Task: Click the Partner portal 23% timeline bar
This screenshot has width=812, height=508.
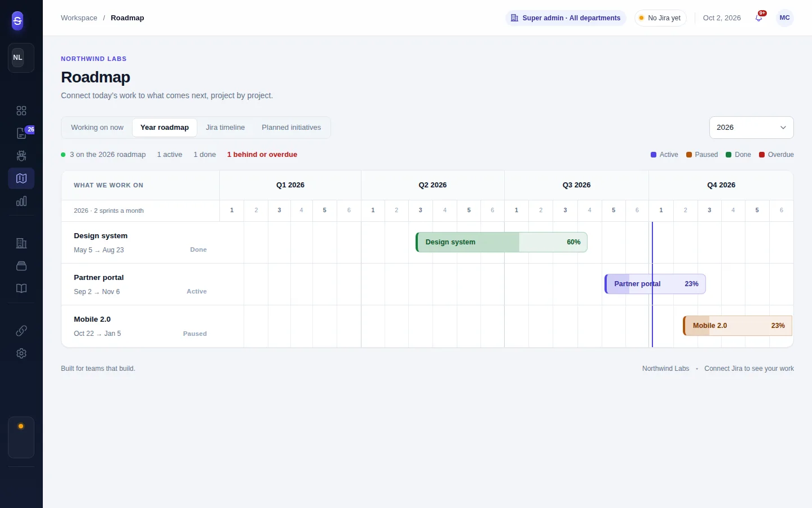Action: pos(655,284)
